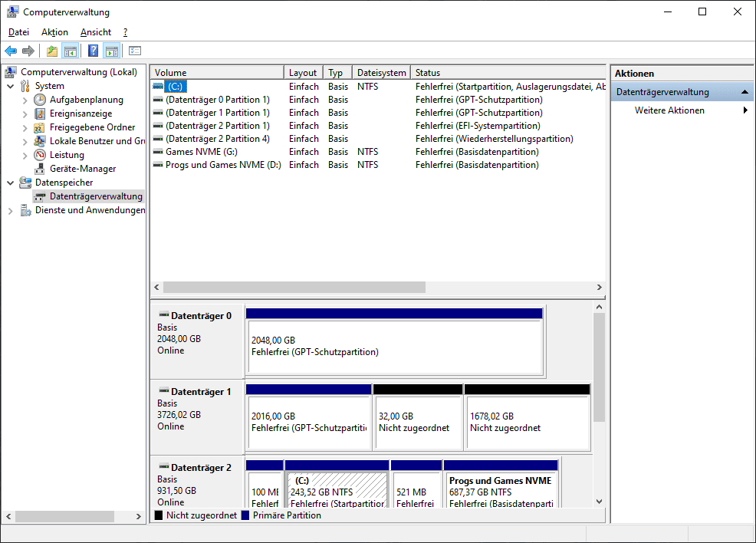Click the Up one level folder icon
The height and width of the screenshot is (543, 756).
coord(52,51)
